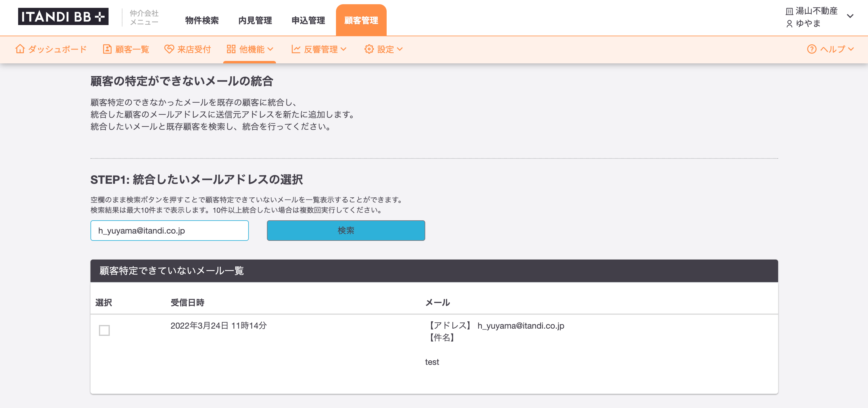Click the email address search field
The height and width of the screenshot is (408, 868).
click(169, 231)
